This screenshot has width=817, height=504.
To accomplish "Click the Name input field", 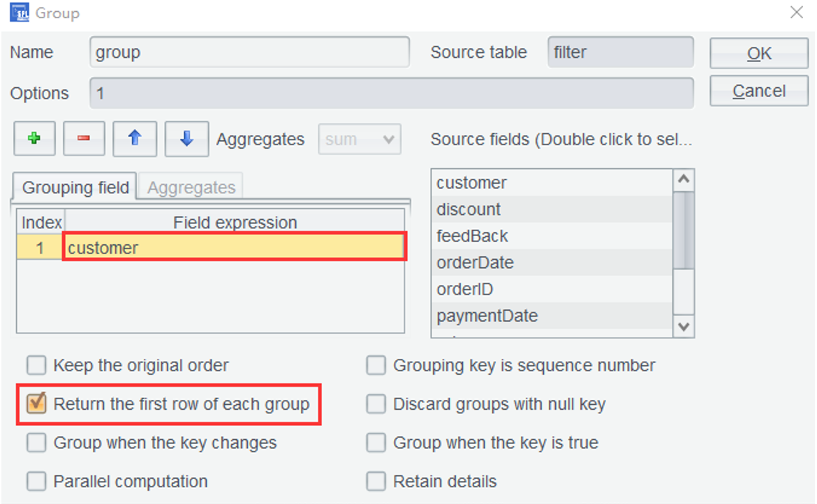I will 249,53.
